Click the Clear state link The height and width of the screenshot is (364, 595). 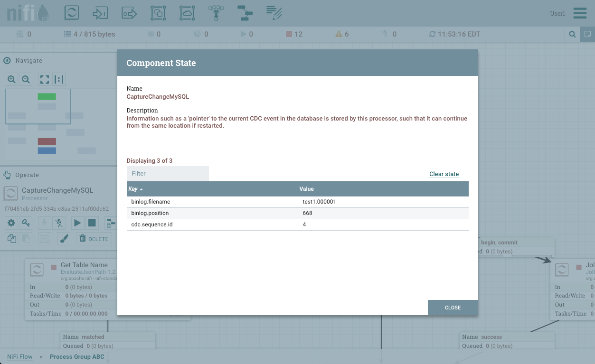click(444, 174)
